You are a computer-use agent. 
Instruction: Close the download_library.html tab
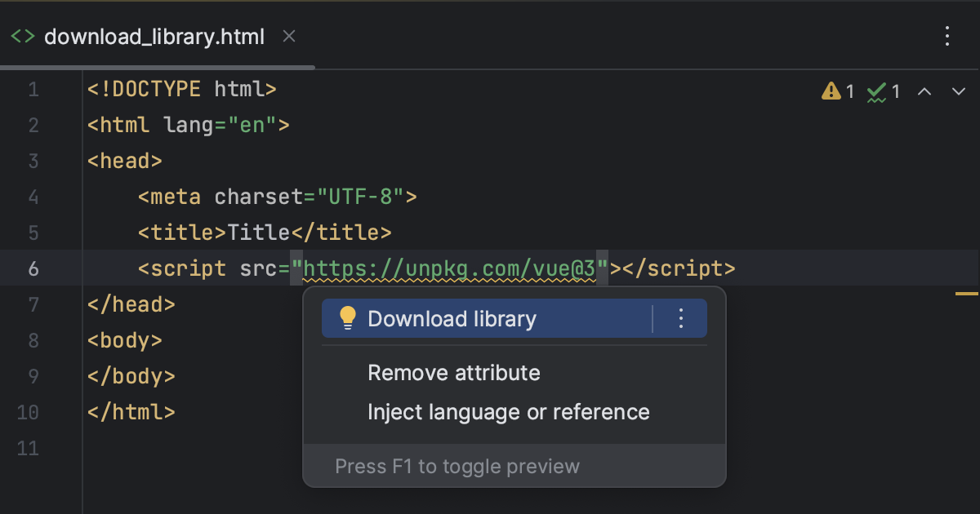(x=288, y=36)
